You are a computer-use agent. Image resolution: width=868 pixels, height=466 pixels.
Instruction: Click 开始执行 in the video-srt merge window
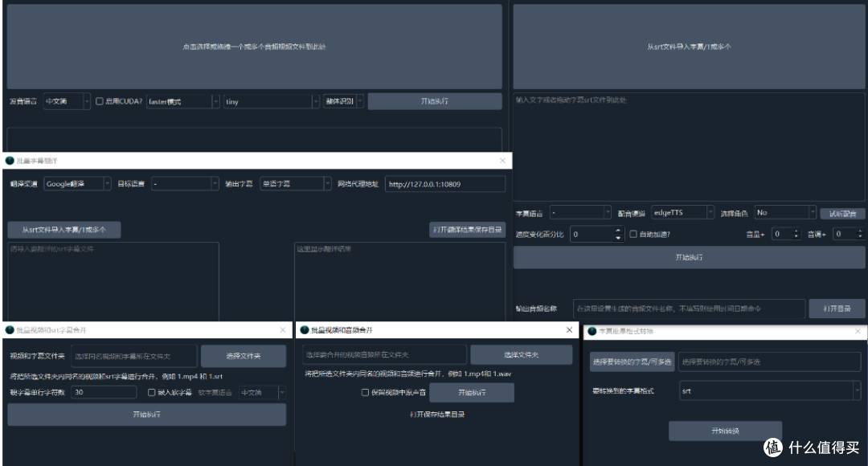point(147,415)
